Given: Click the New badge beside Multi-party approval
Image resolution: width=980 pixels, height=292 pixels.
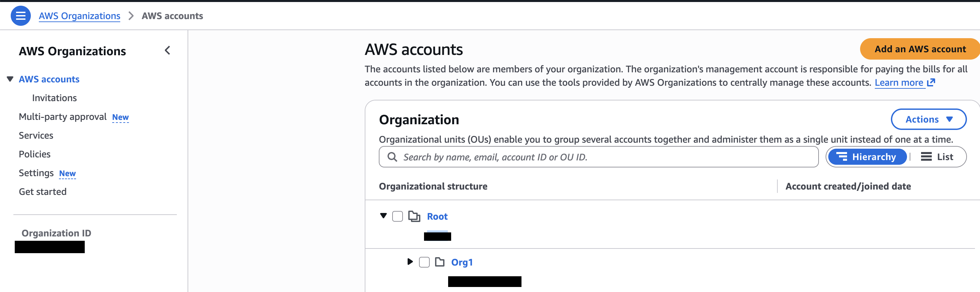Looking at the screenshot, I should click(x=120, y=118).
